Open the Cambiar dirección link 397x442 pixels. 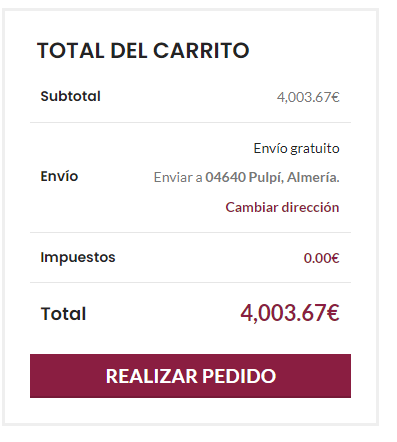click(x=282, y=207)
